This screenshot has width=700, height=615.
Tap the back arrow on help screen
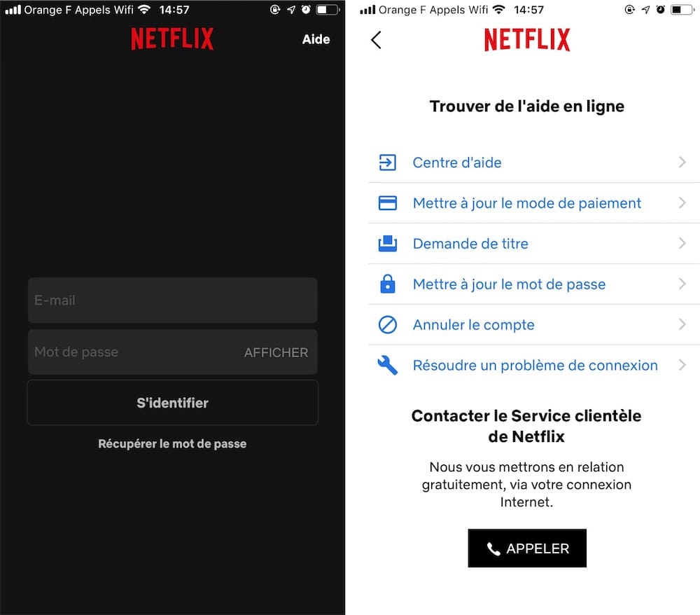[x=376, y=40]
